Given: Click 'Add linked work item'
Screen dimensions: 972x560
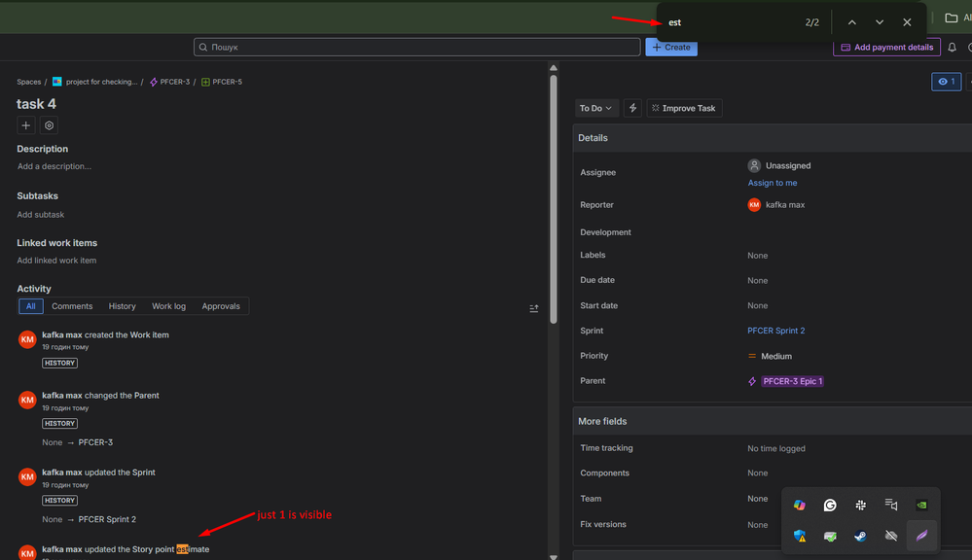Looking at the screenshot, I should pos(56,261).
